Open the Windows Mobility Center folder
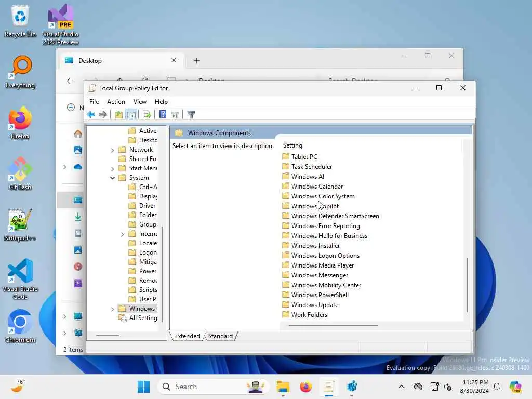The height and width of the screenshot is (399, 532). tap(322, 285)
